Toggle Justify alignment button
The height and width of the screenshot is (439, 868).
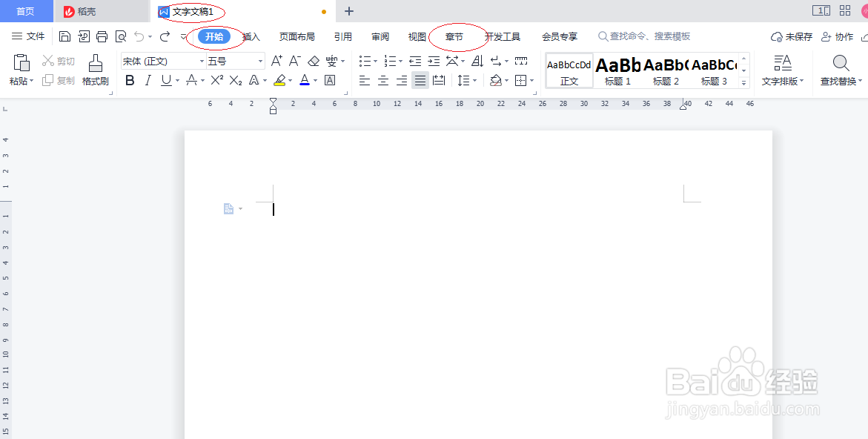click(x=420, y=81)
